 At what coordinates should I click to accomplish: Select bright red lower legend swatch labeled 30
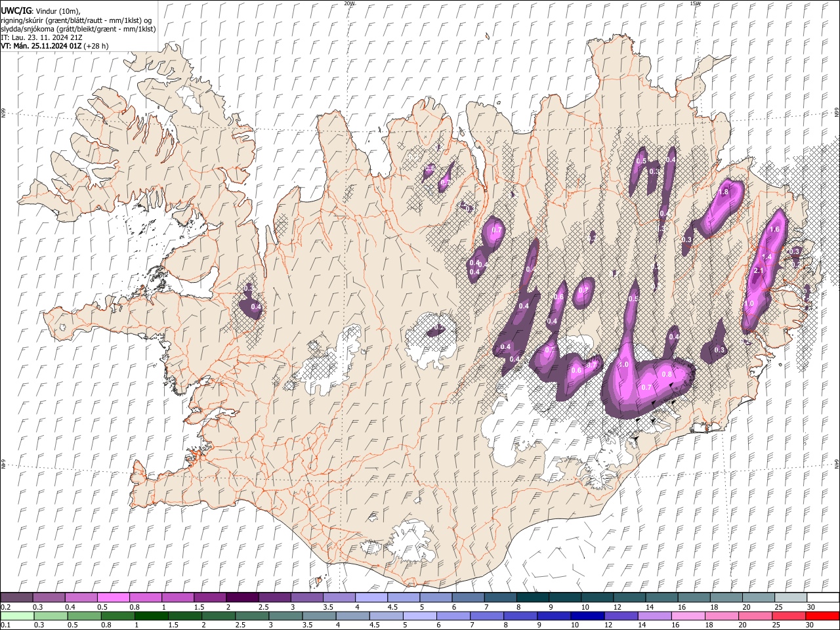822,616
